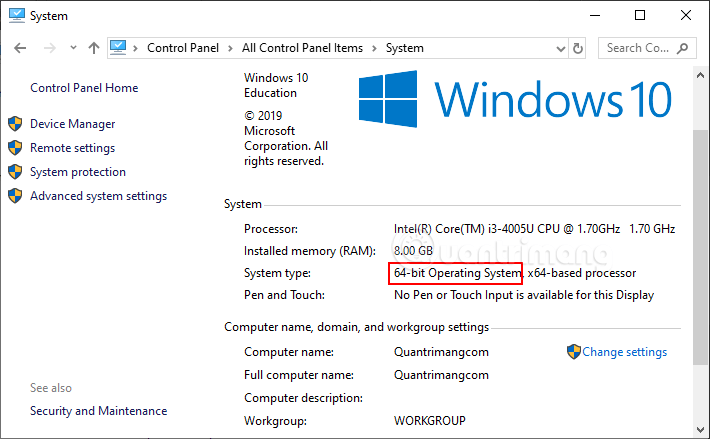This screenshot has width=710, height=439.
Task: Click the Full computer name label
Action: coord(299,375)
